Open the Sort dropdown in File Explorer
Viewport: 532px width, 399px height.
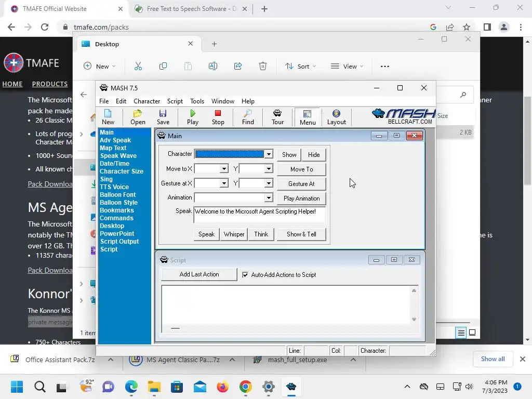[x=301, y=66]
